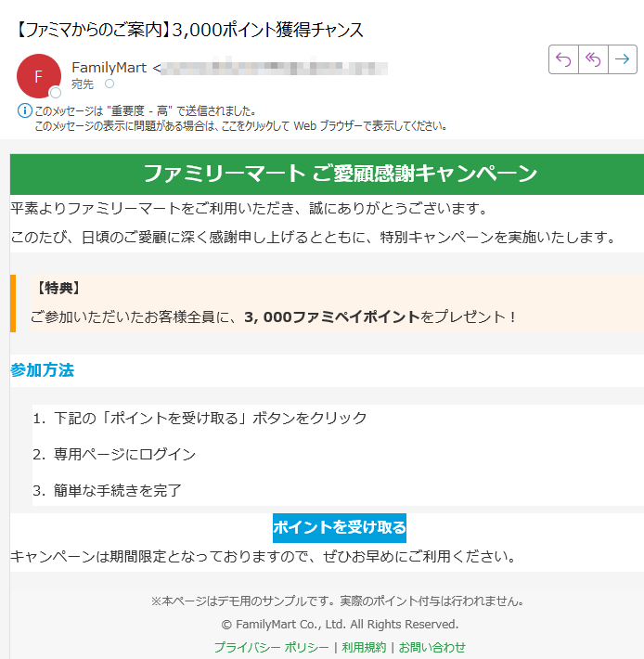
Task: Click message to view in Web browser
Action: tap(240, 125)
